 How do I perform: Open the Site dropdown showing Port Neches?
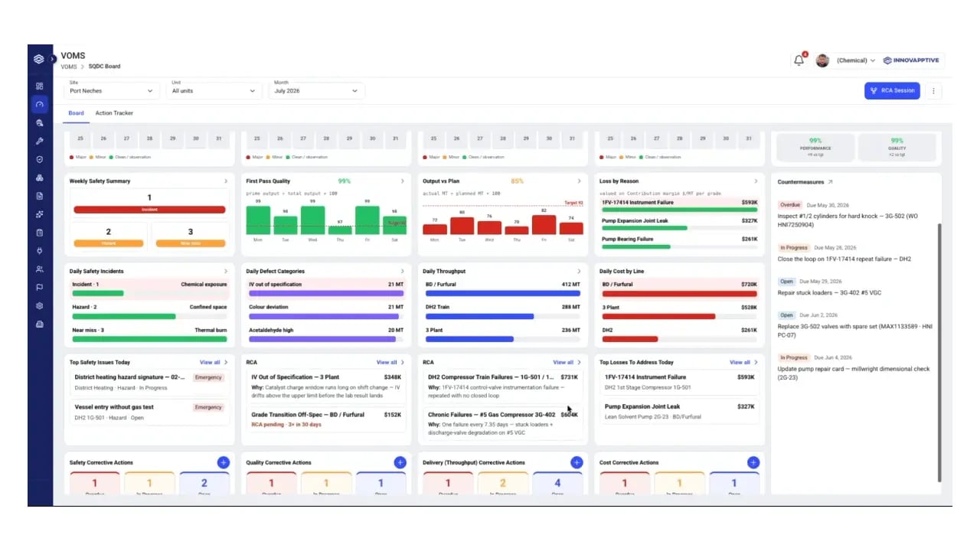pyautogui.click(x=112, y=90)
